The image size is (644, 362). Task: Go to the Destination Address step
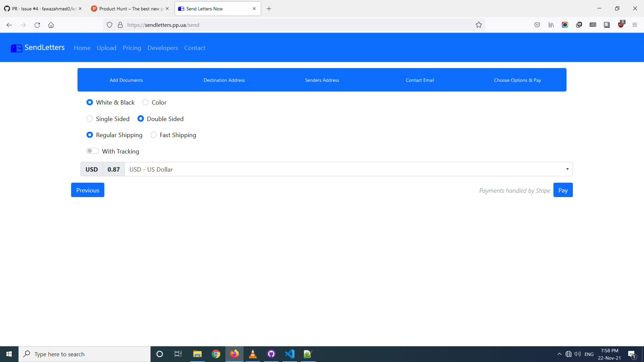[224, 80]
